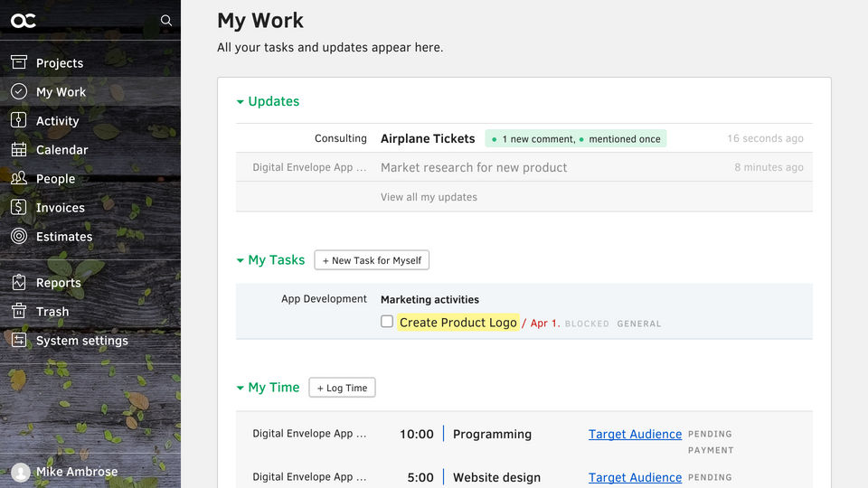Image resolution: width=868 pixels, height=488 pixels.
Task: Click the Trash bin icon
Action: (x=19, y=312)
